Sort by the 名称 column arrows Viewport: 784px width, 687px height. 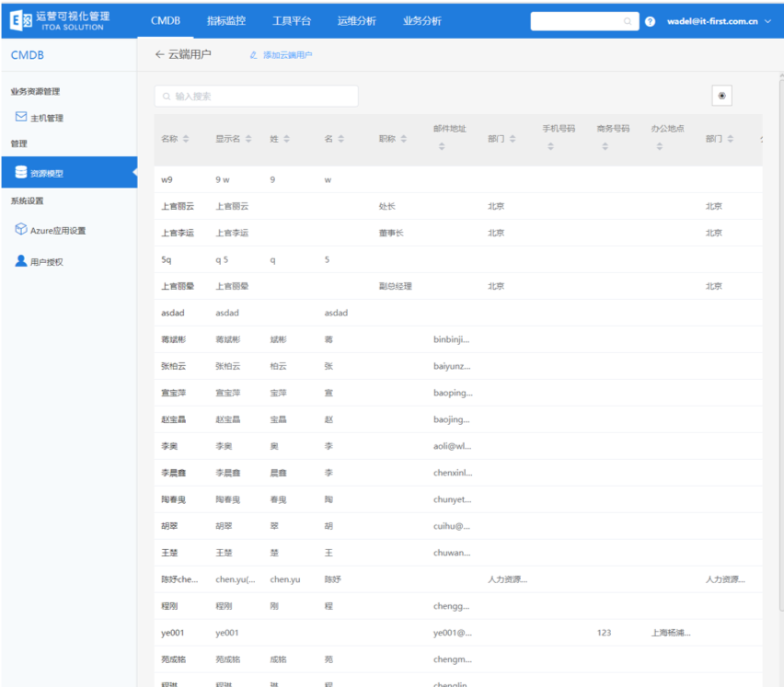coord(186,138)
